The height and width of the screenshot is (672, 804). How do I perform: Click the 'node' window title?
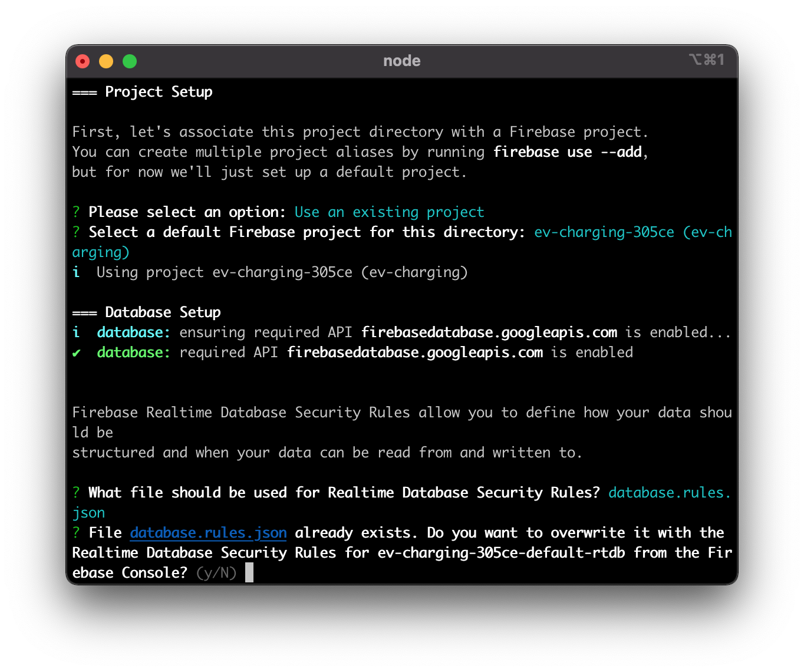(402, 61)
